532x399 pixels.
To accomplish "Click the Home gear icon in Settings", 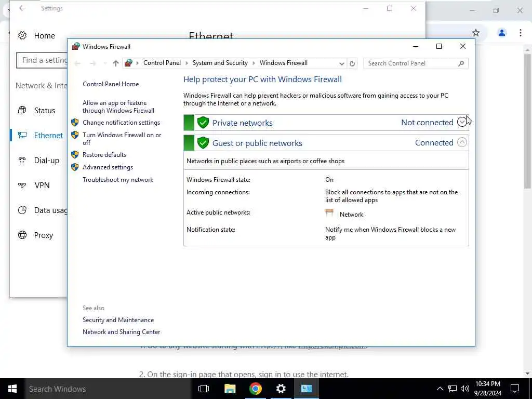I will tap(22, 35).
